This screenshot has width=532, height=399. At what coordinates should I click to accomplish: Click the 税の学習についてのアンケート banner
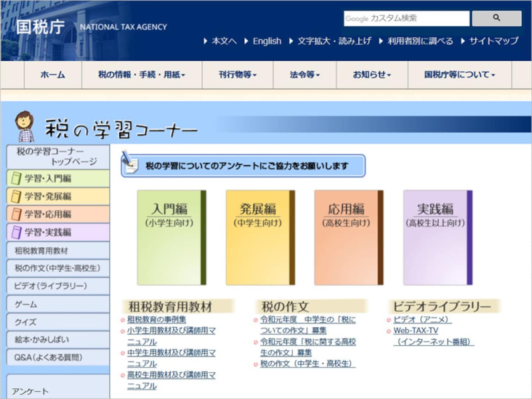coord(243,166)
